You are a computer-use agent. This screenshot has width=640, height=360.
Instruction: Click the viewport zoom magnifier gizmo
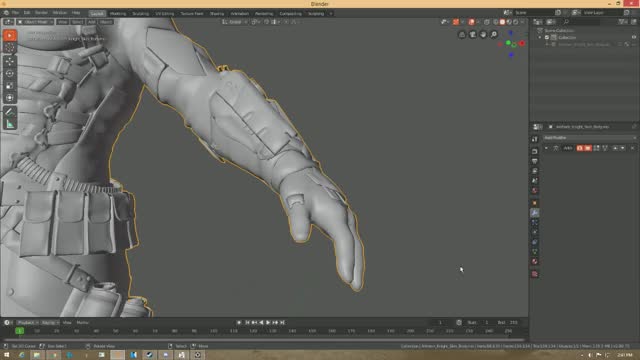tap(494, 34)
